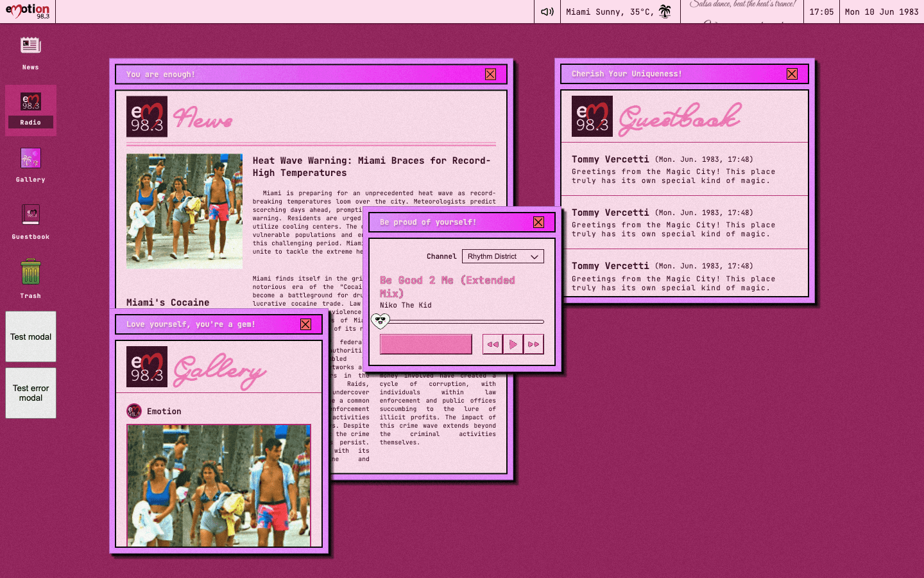This screenshot has width=924, height=578.
Task: Click the em 98.3 logo in Guestbook window
Action: [x=592, y=116]
